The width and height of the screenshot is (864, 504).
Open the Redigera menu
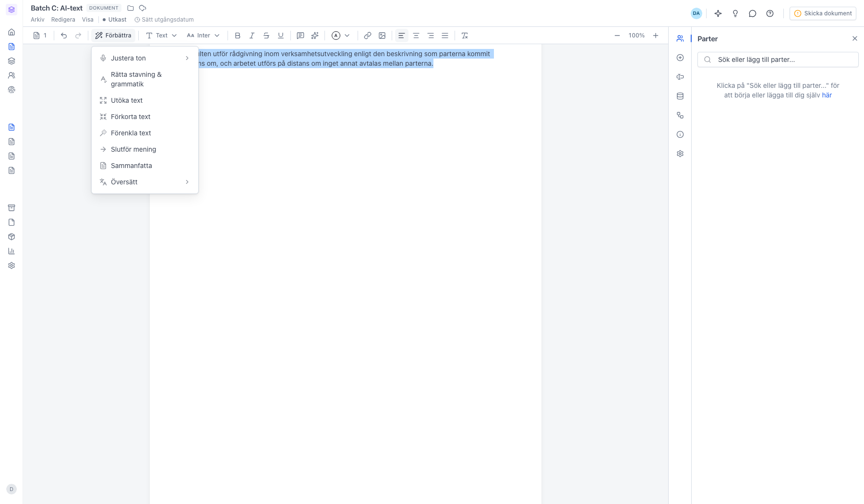[63, 20]
